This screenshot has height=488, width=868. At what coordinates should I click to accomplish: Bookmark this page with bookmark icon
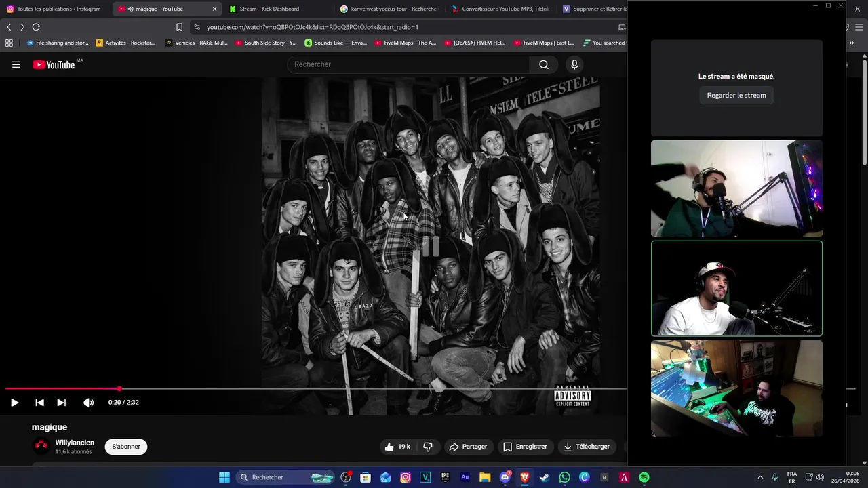pos(179,27)
